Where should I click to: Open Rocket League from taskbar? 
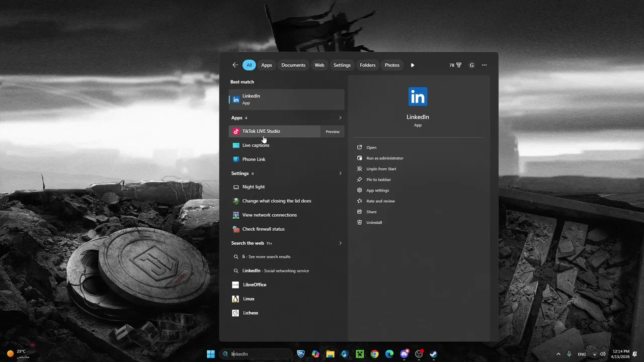click(x=301, y=354)
